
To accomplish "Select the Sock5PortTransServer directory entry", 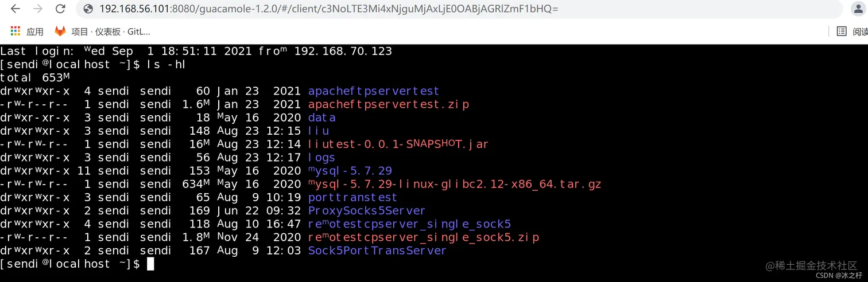I will pyautogui.click(x=377, y=250).
